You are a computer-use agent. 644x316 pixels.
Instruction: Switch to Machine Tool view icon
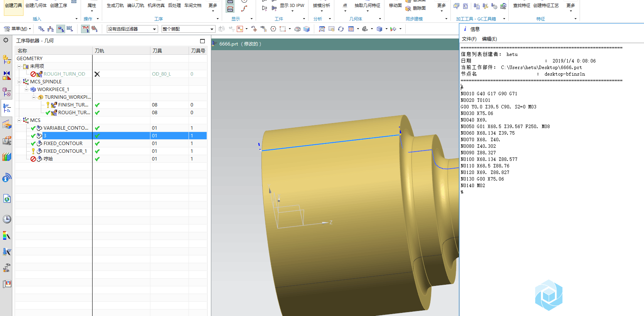pyautogui.click(x=51, y=29)
